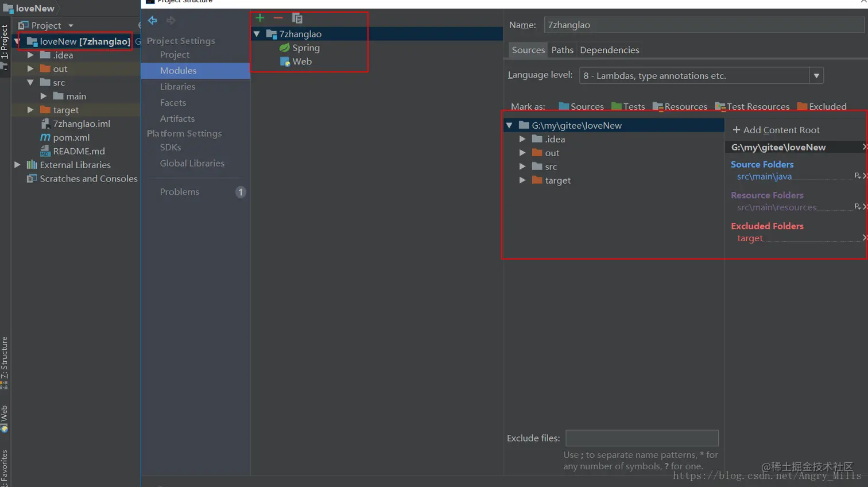Expand External Libraries in project tree

(x=17, y=165)
